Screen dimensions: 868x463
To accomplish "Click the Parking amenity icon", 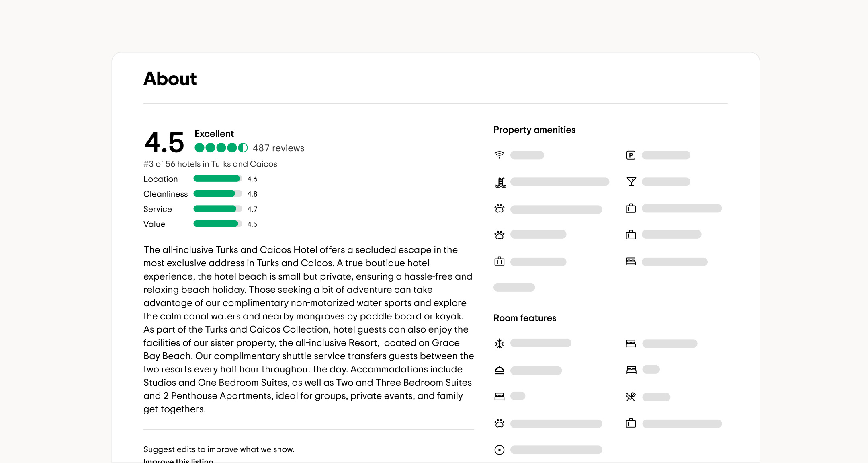I will [631, 155].
